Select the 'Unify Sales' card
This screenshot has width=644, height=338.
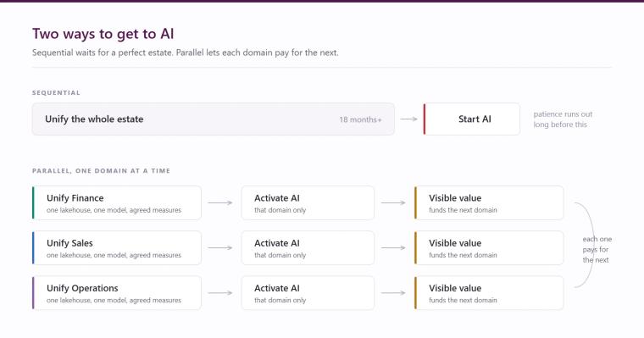[117, 248]
